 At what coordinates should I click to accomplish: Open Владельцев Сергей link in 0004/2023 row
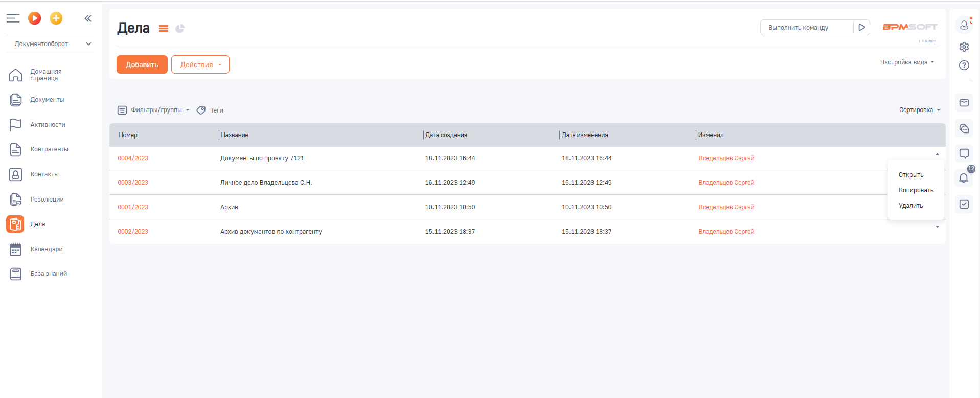coord(726,158)
